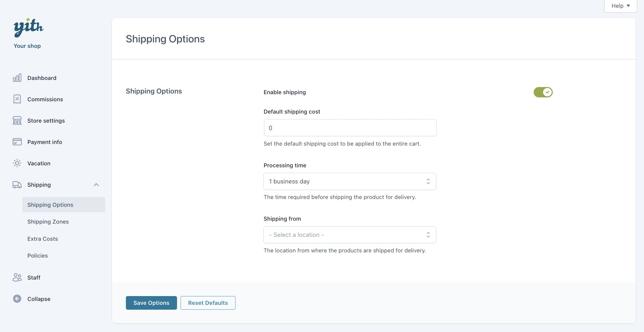Click the Collapse arrow icon
The image size is (644, 332).
(17, 299)
